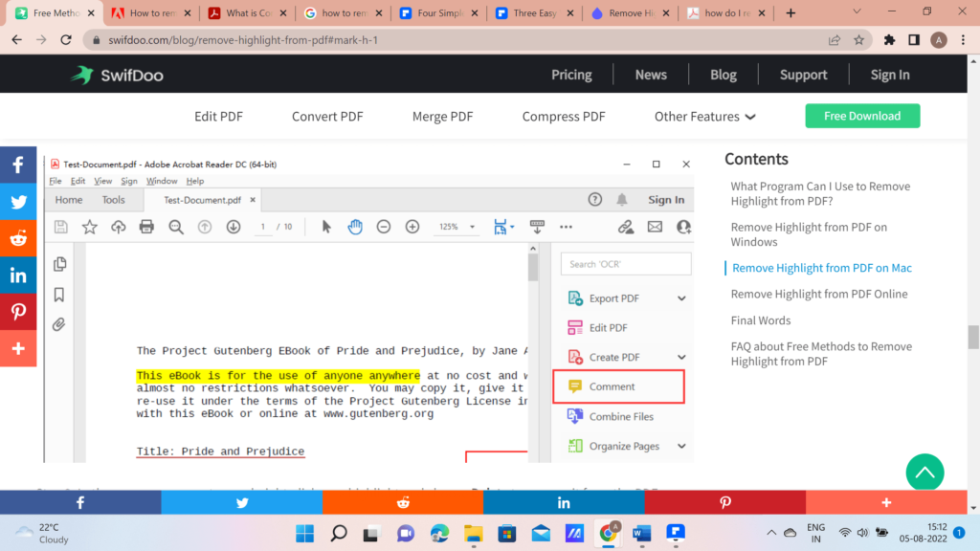This screenshot has width=980, height=551.
Task: Go to Remove Highlight from PDF Online
Action: pos(819,294)
